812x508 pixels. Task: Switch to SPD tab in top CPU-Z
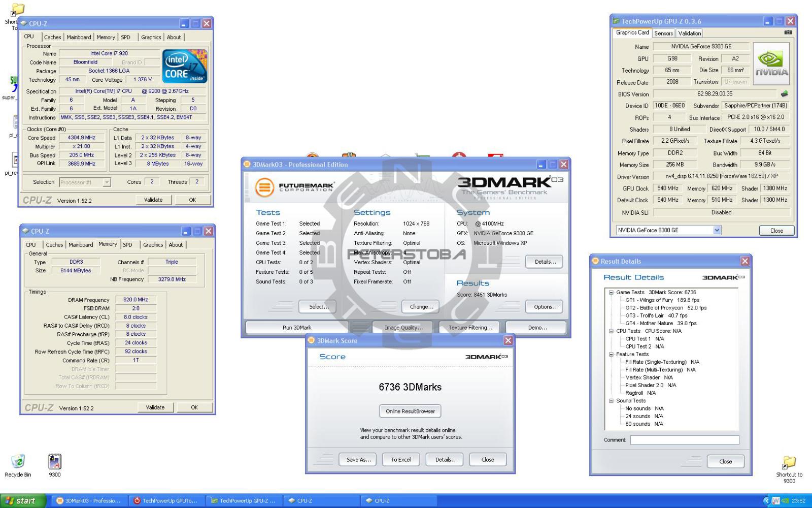(126, 37)
